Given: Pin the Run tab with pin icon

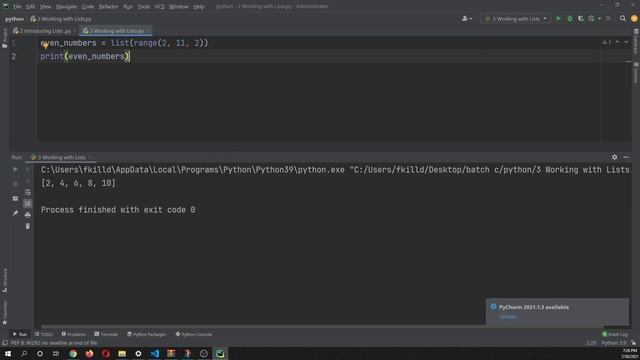Looking at the screenshot, I should click(15, 213).
